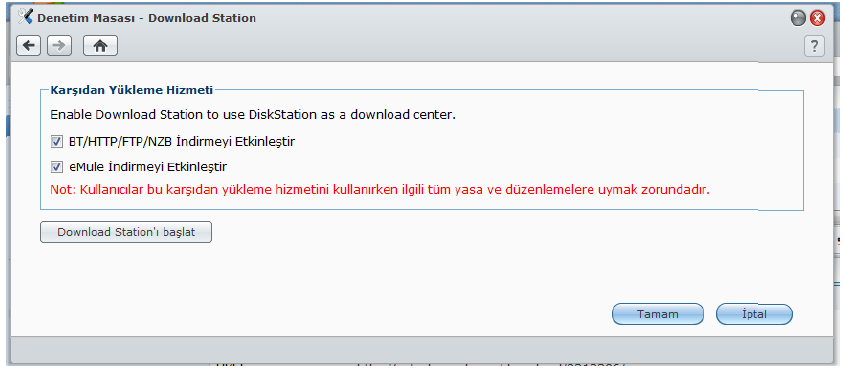Screen dimensions: 843x369
Task: Click the 'Denetim Masası - Download Station' title
Action: (146, 18)
